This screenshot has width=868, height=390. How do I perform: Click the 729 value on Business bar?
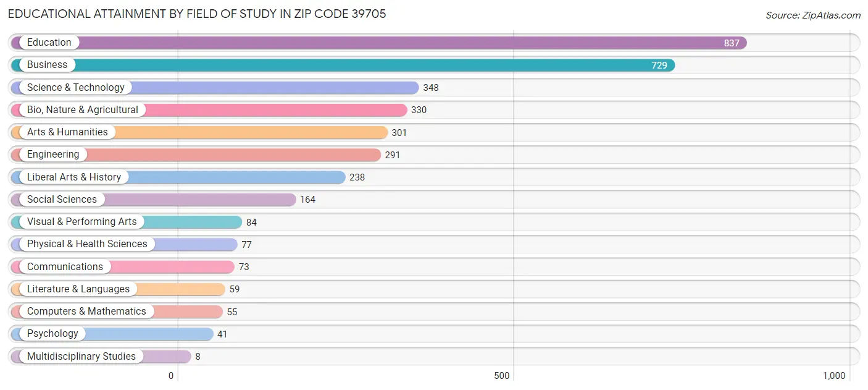coord(659,66)
